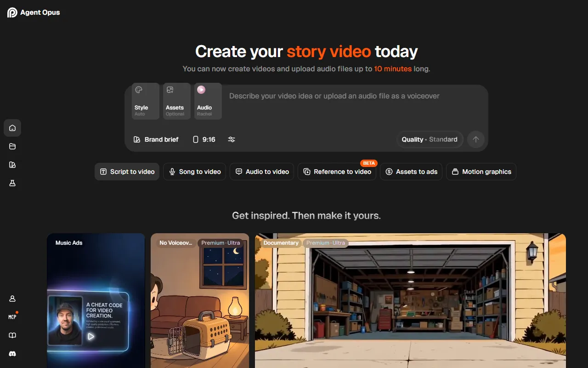Image resolution: width=588 pixels, height=368 pixels.
Task: Open the account profile sidebar icon
Action: [12, 299]
